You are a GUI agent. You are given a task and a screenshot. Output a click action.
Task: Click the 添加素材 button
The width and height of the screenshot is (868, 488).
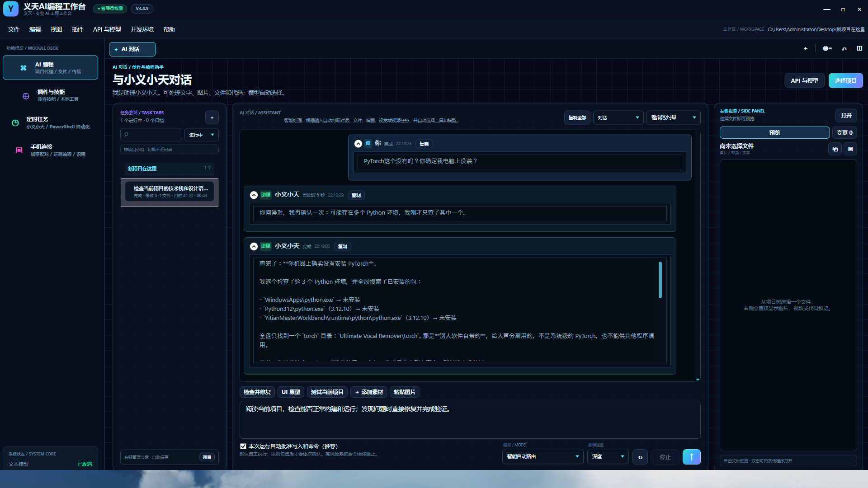point(369,392)
